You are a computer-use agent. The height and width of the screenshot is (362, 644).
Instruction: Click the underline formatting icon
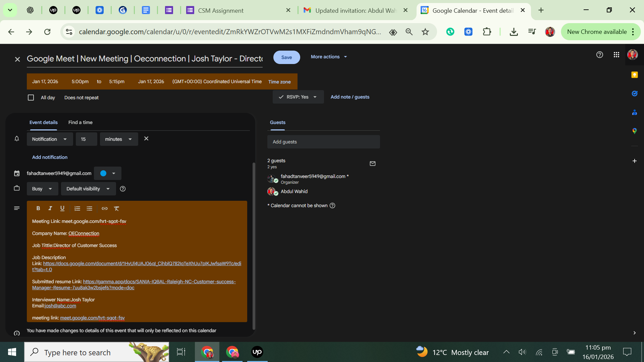pyautogui.click(x=62, y=208)
